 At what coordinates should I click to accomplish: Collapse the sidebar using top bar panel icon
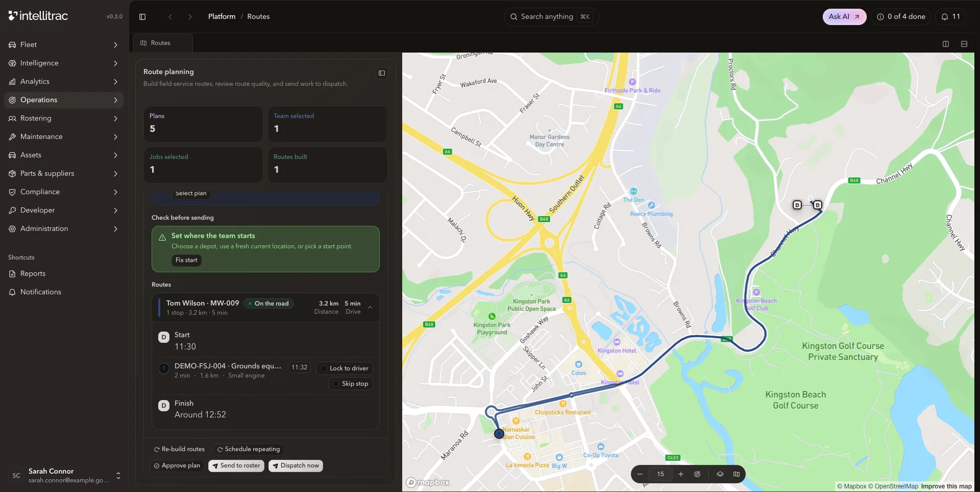point(142,17)
